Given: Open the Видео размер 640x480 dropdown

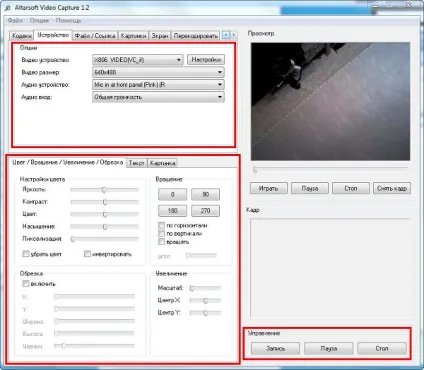Looking at the screenshot, I should click(x=158, y=72).
